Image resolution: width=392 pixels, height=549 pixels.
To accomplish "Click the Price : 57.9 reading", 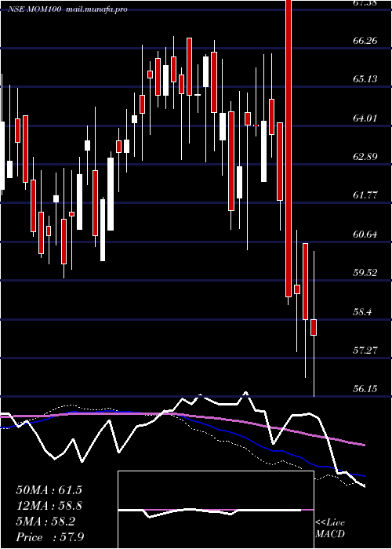I will (x=49, y=537).
